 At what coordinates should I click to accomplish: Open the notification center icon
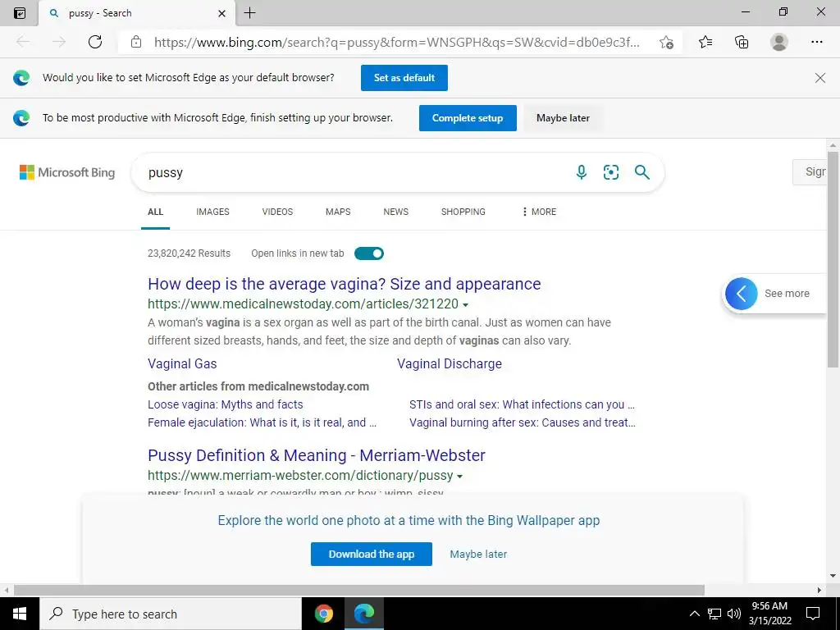[813, 614]
